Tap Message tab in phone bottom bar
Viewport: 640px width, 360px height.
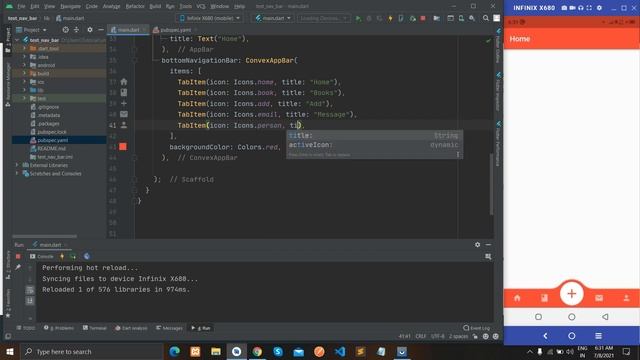[x=599, y=298]
